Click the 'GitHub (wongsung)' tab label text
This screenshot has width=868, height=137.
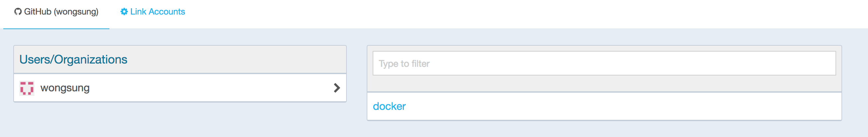tap(61, 12)
